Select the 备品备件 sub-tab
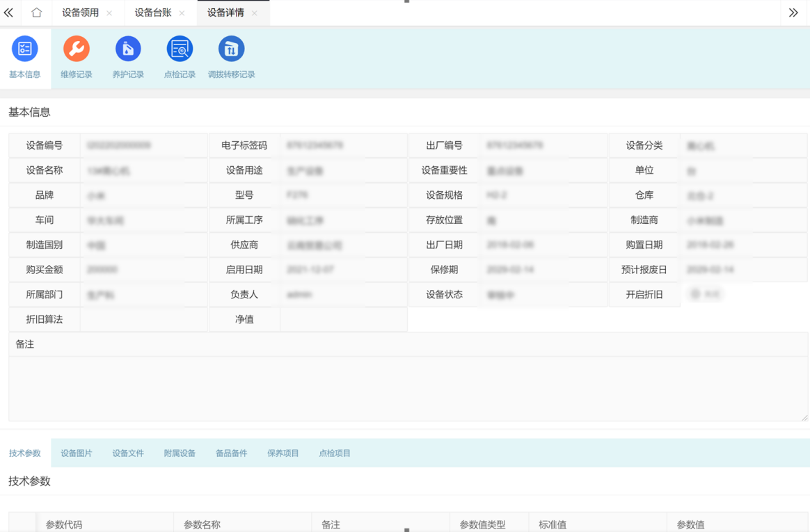 (231, 453)
